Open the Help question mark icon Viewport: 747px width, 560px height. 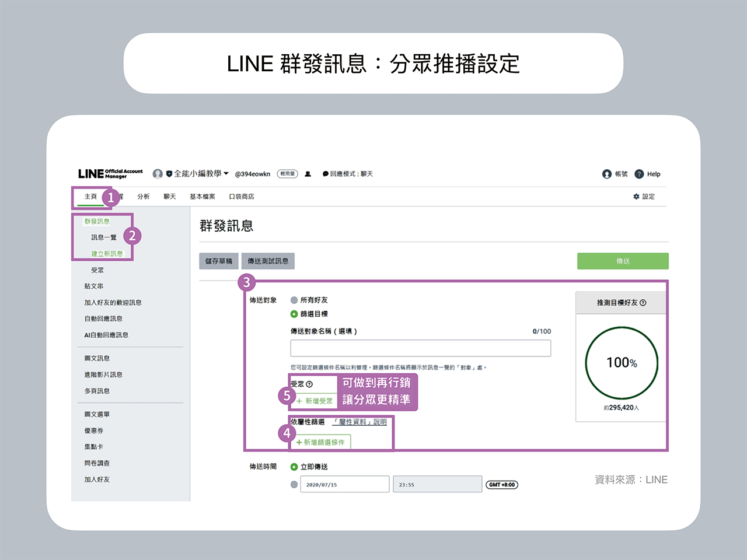639,174
